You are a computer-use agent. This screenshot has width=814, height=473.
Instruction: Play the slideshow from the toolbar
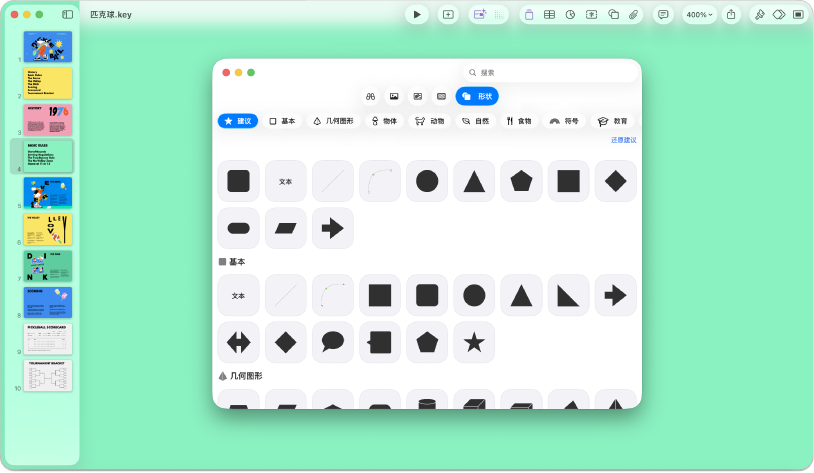pos(417,15)
